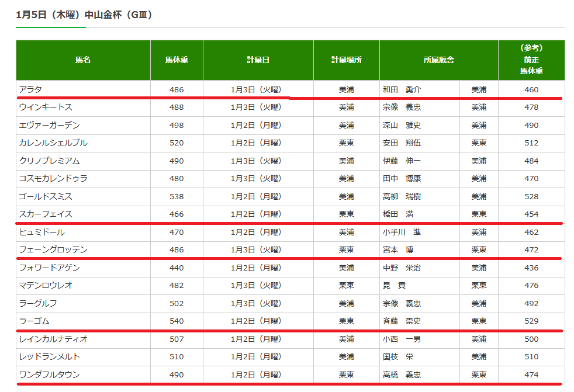574x392 pixels.
Task: Click trainer name 中野 栄治
Action: pyautogui.click(x=402, y=268)
